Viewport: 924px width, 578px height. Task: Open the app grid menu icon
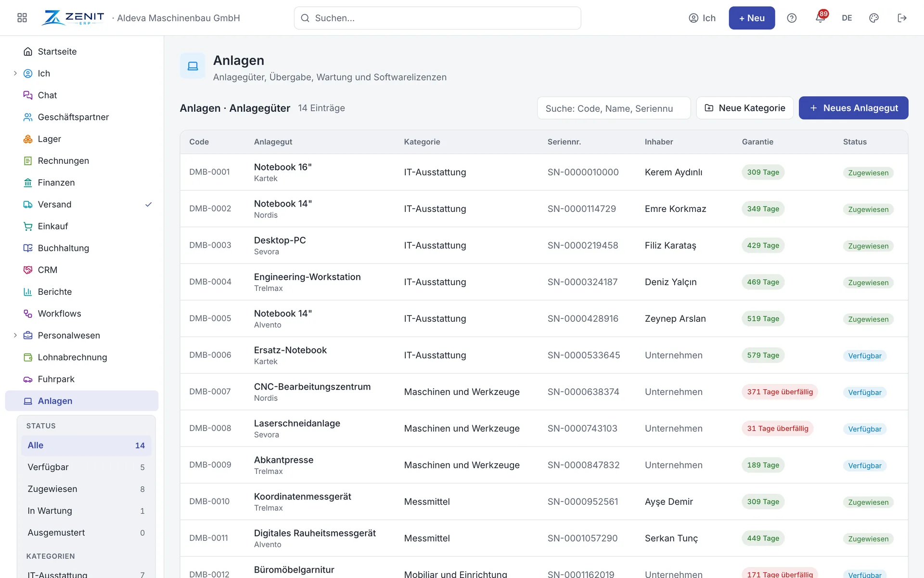(x=22, y=18)
